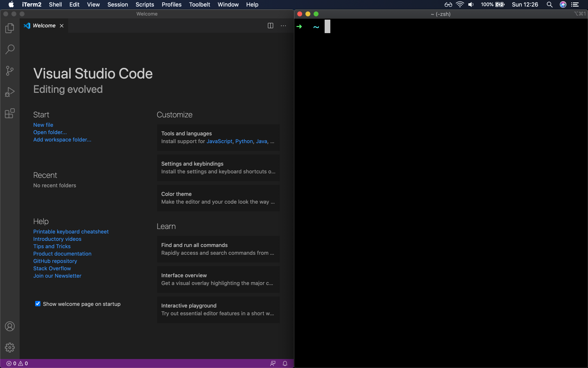Split the editor to the right
This screenshot has width=588, height=368.
point(270,26)
